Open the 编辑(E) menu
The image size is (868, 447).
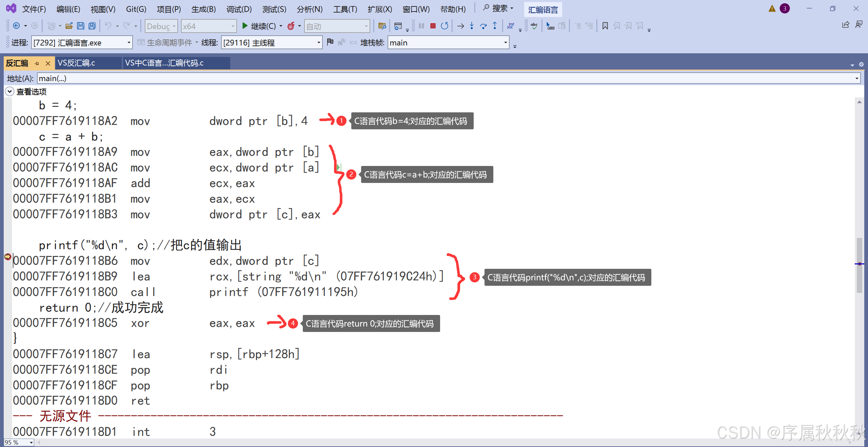tap(68, 9)
